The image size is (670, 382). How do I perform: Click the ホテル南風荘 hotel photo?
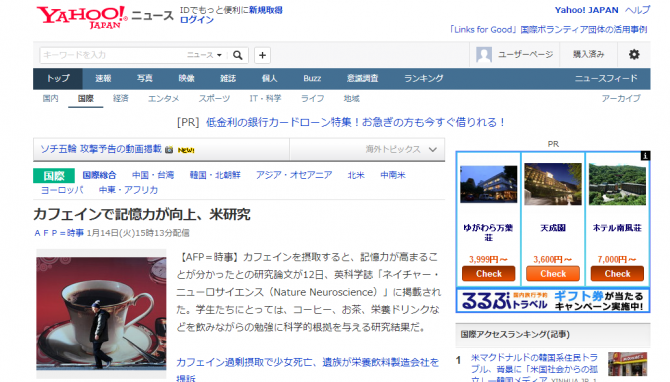point(617,184)
